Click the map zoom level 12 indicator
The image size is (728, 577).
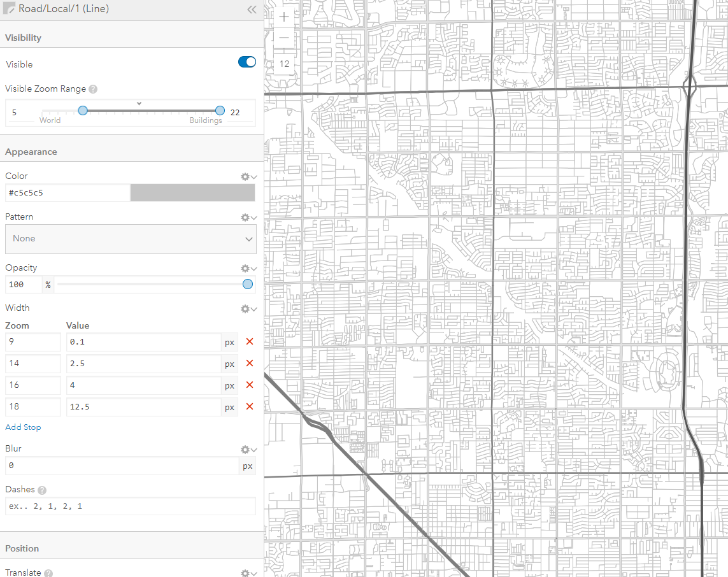click(284, 64)
